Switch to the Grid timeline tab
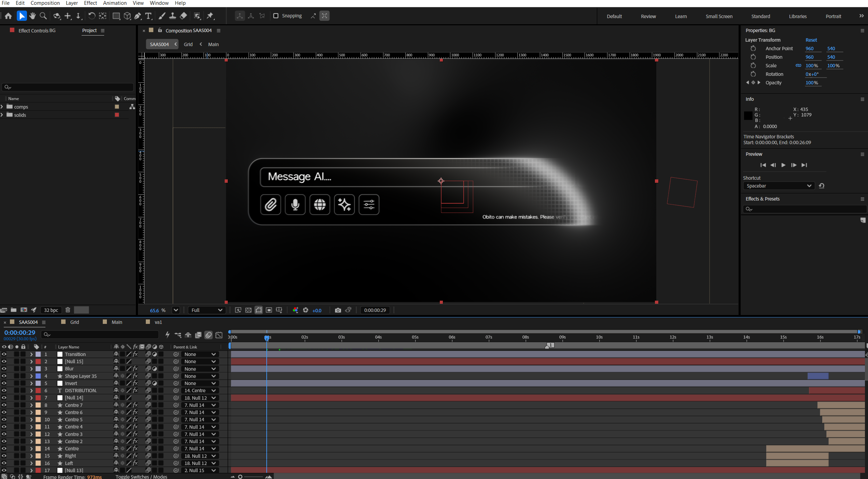 click(x=74, y=322)
